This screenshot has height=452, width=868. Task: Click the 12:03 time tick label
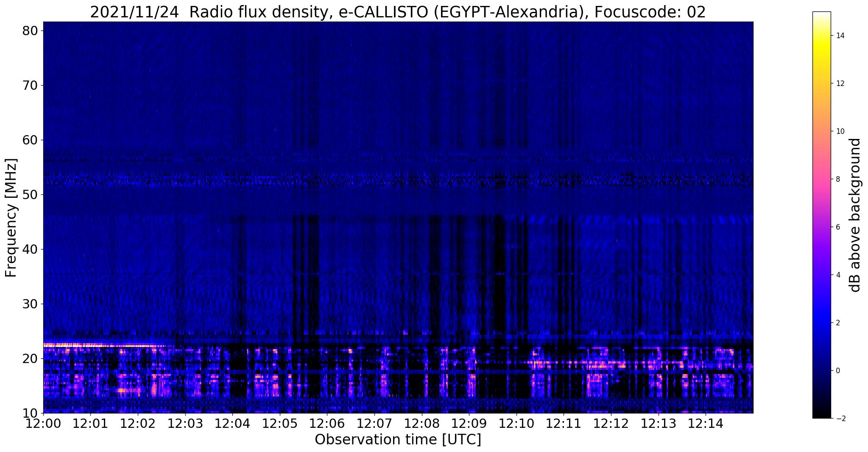(185, 424)
